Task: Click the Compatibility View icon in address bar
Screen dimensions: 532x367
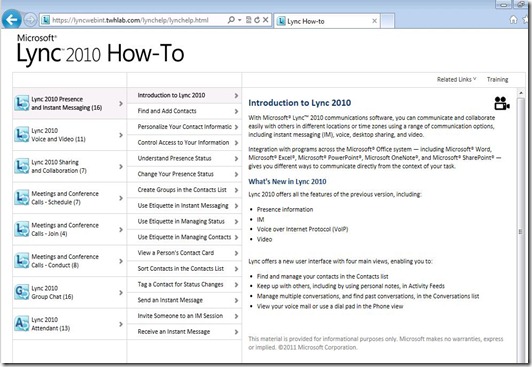Action: [249, 20]
